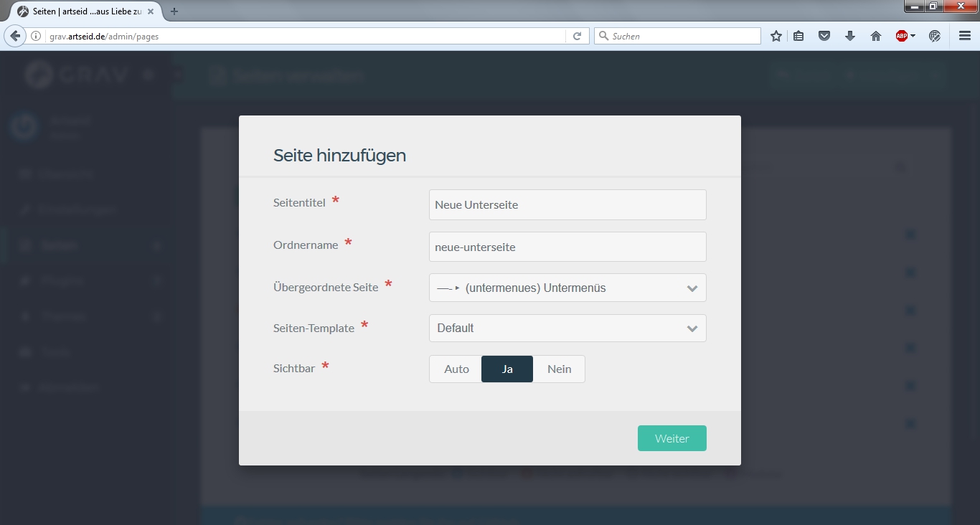This screenshot has height=525, width=980.
Task: Reload the page with the refresh icon
Action: 577,36
